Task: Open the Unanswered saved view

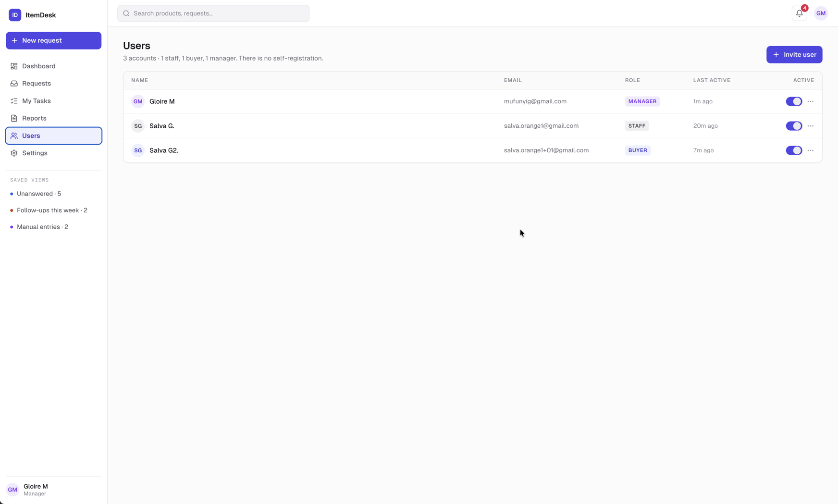Action: (x=53, y=194)
